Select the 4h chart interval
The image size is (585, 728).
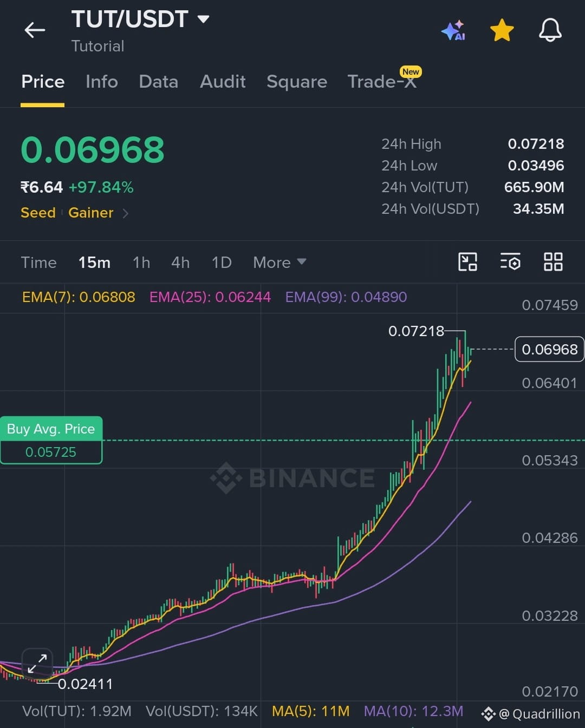180,263
